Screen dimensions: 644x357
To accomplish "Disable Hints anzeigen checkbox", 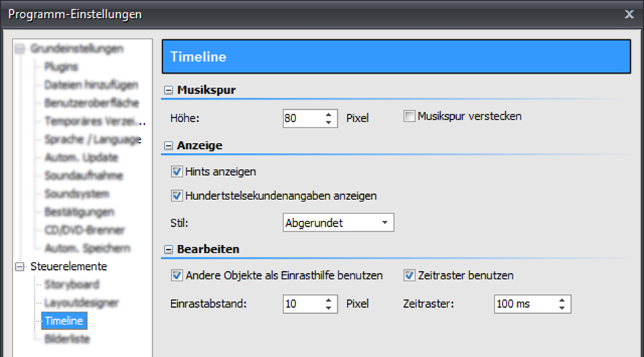I will pyautogui.click(x=177, y=172).
